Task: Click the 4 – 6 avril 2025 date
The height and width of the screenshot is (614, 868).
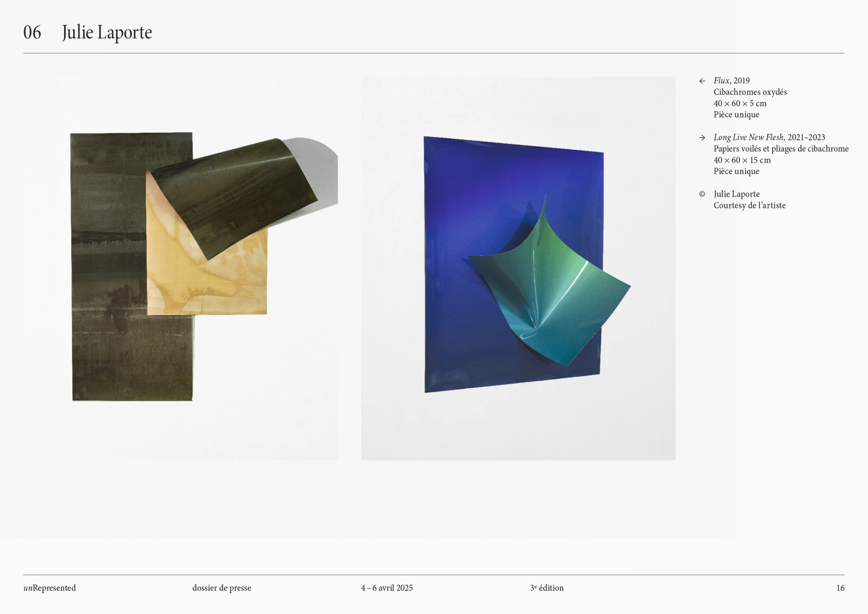Action: pyautogui.click(x=387, y=588)
